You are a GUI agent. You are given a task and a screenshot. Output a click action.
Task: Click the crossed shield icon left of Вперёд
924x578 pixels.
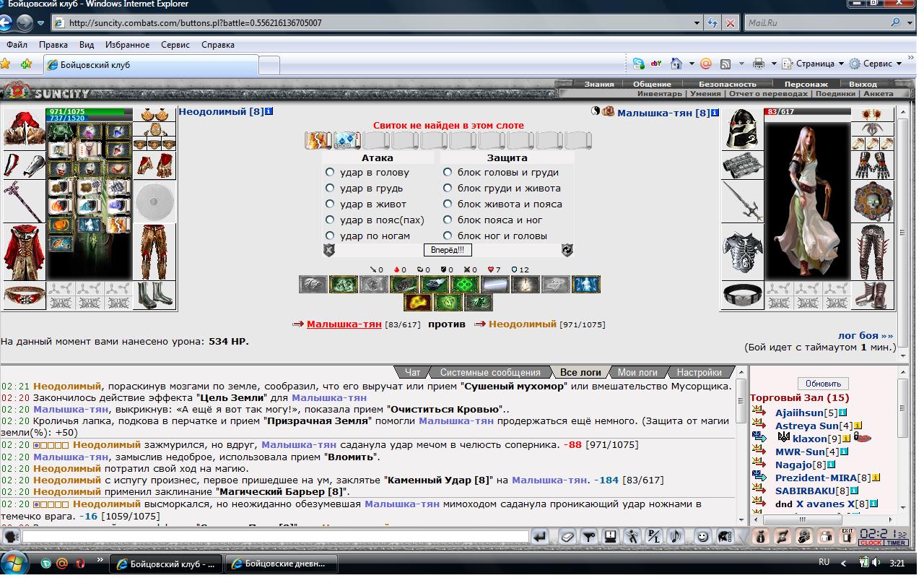click(x=329, y=250)
